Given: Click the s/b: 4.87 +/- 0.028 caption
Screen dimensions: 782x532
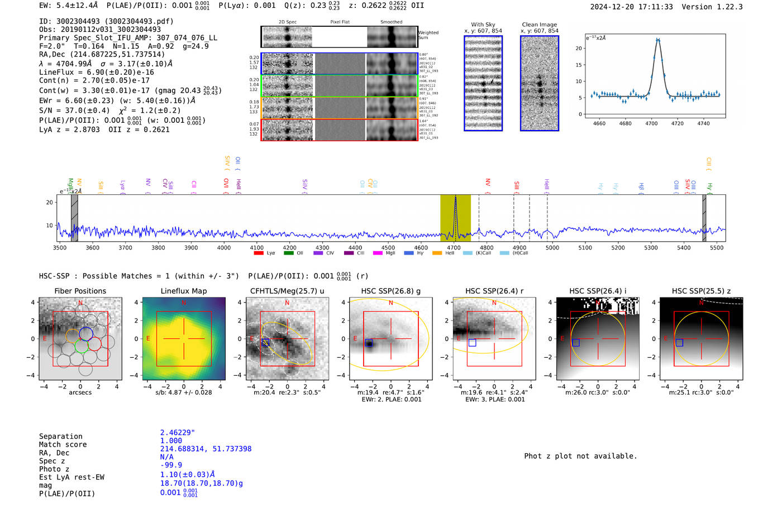Looking at the screenshot, I should tap(184, 392).
